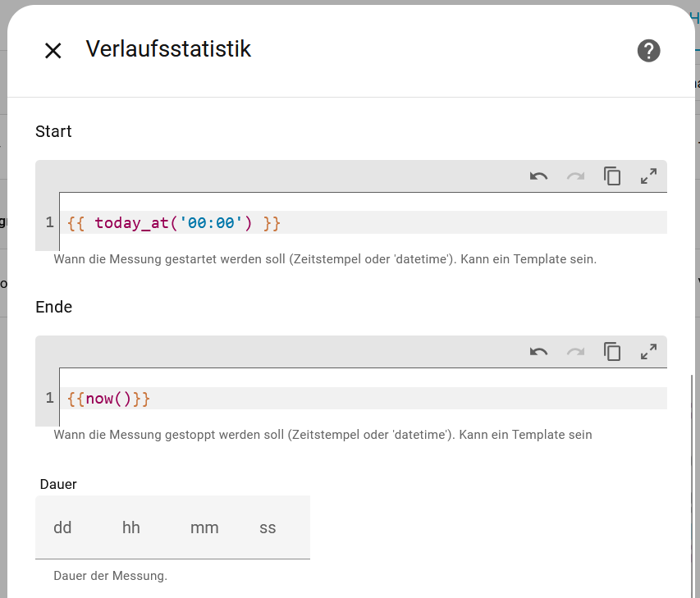This screenshot has width=700, height=598.
Task: Copy the Start template to clipboard
Action: 612,176
